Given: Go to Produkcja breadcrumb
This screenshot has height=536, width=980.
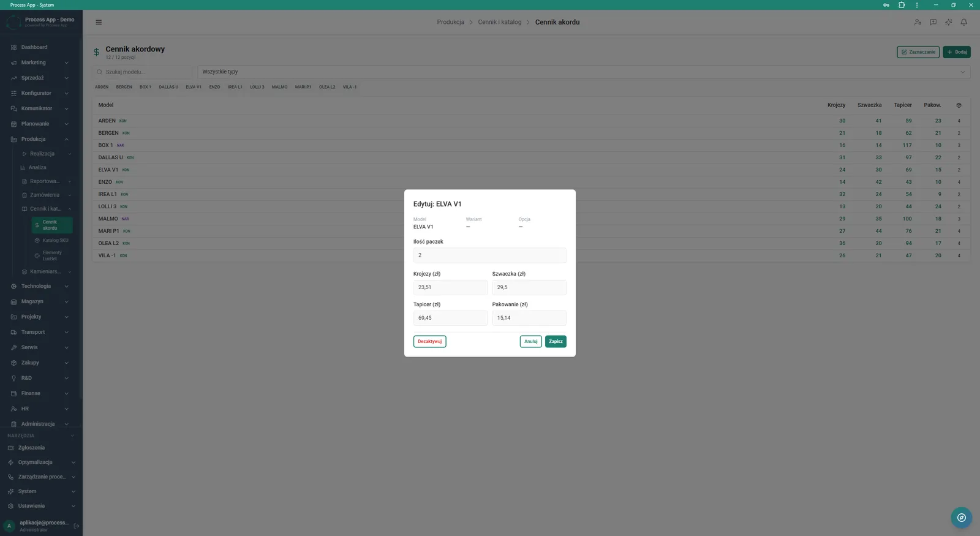Looking at the screenshot, I should pyautogui.click(x=450, y=22).
